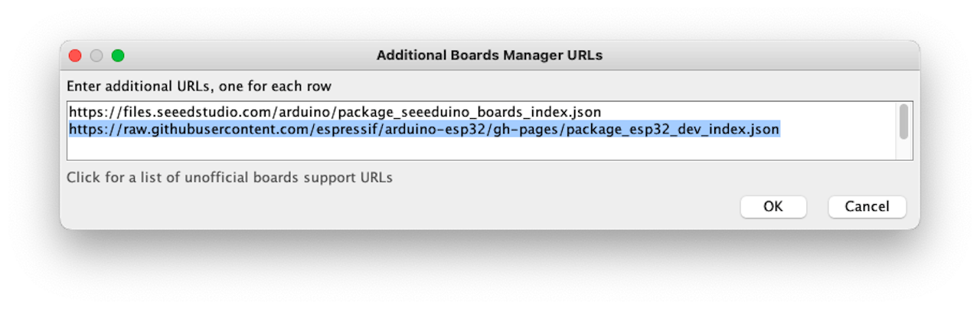The height and width of the screenshot is (309, 980).
Task: Click the 'Enter additional URLs' label
Action: (198, 85)
